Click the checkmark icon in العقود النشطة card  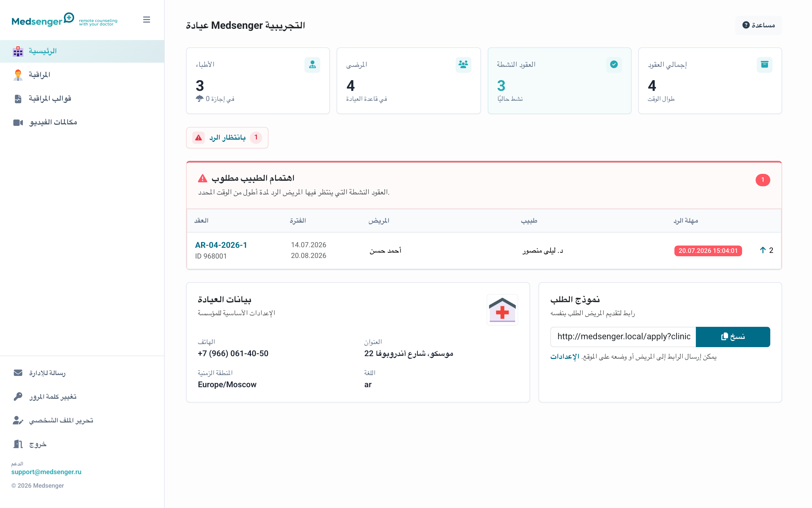click(x=614, y=65)
